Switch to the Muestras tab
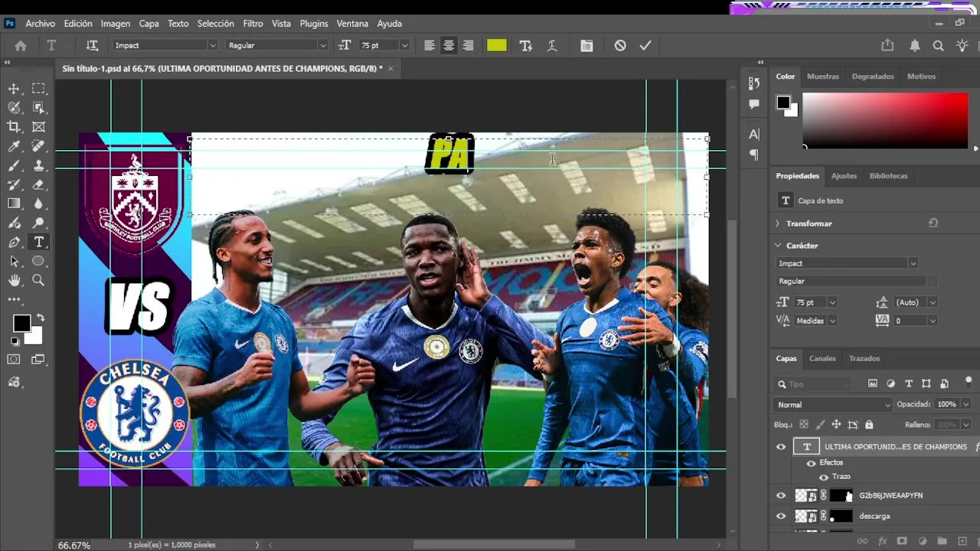The height and width of the screenshot is (551, 980). click(x=823, y=77)
